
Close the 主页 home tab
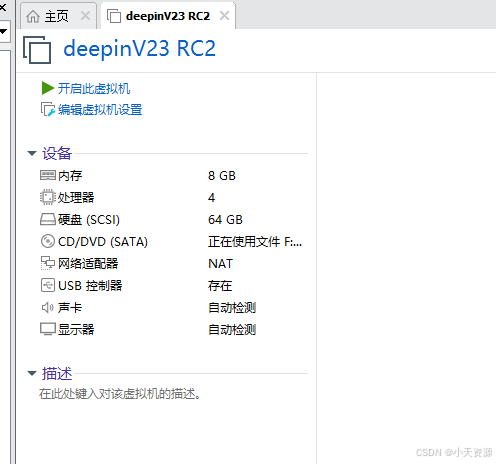pos(86,16)
